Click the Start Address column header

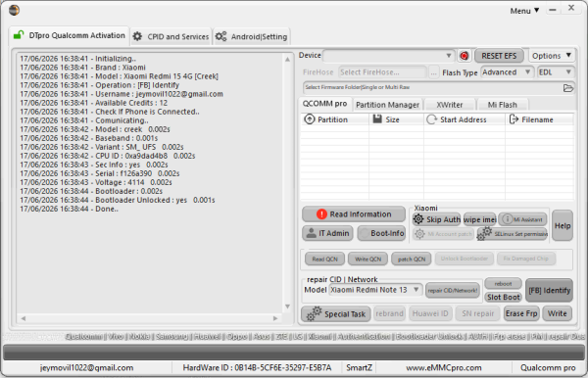[x=465, y=119]
